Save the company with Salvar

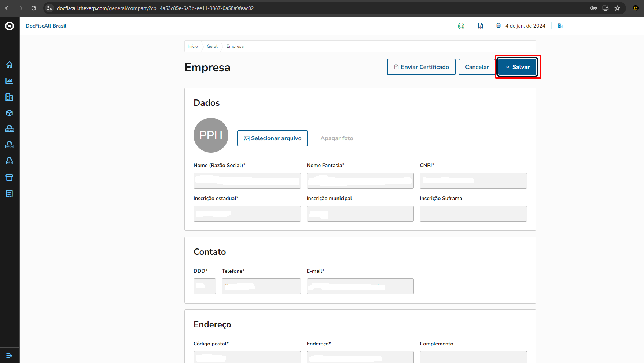point(518,67)
